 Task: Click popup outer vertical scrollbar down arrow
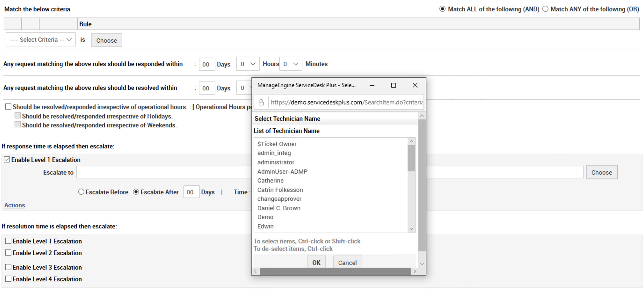pos(422,264)
